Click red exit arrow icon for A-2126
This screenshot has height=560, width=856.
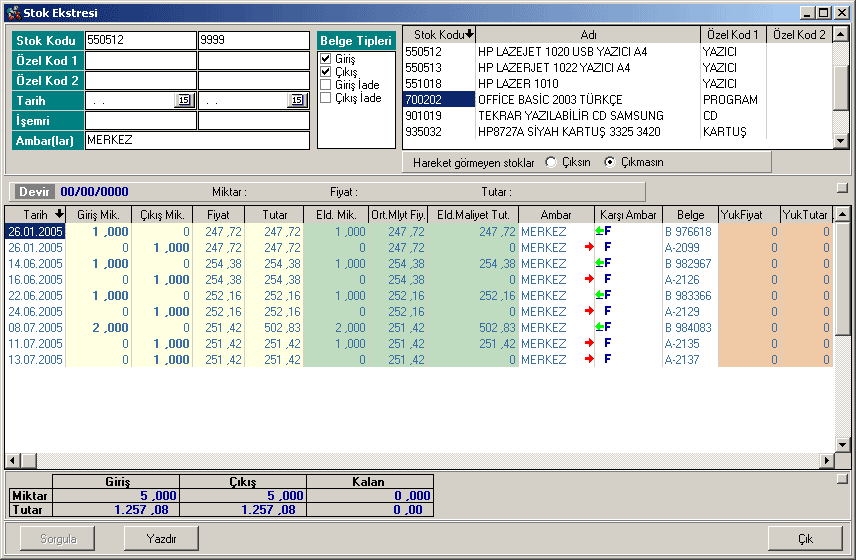pyautogui.click(x=589, y=279)
